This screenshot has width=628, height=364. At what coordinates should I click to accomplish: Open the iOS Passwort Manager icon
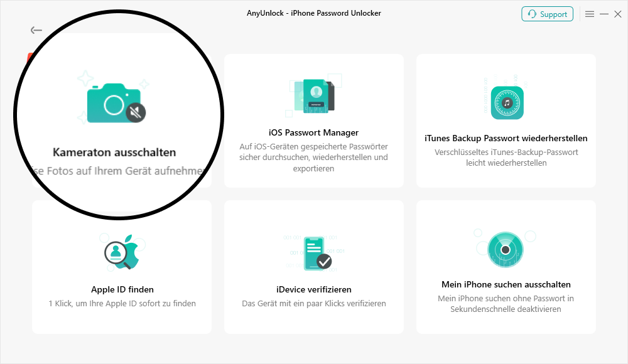(315, 96)
